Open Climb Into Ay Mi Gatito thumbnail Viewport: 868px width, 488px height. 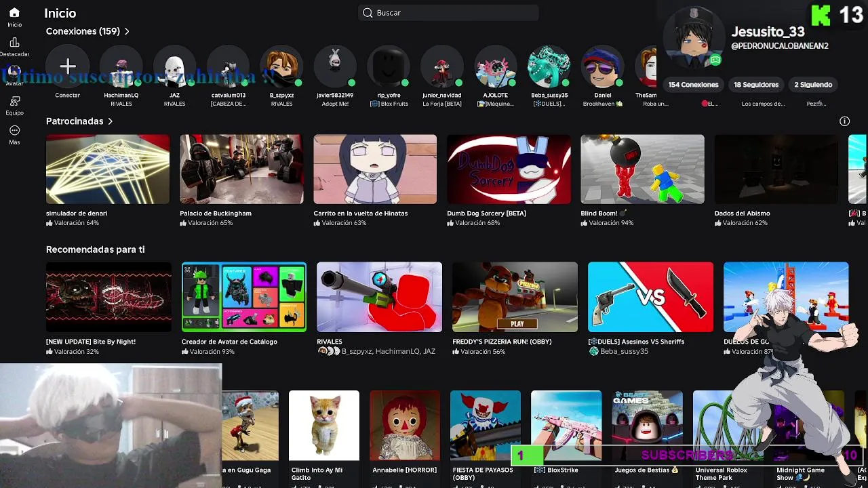pyautogui.click(x=324, y=426)
